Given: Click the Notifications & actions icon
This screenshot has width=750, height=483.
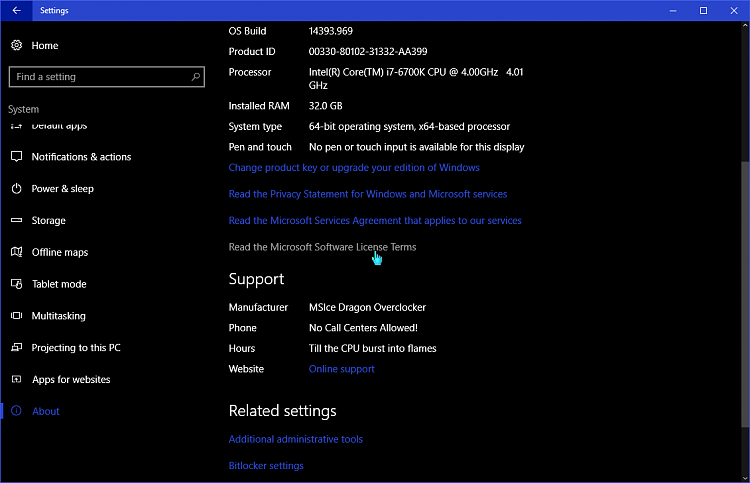Looking at the screenshot, I should click(17, 156).
